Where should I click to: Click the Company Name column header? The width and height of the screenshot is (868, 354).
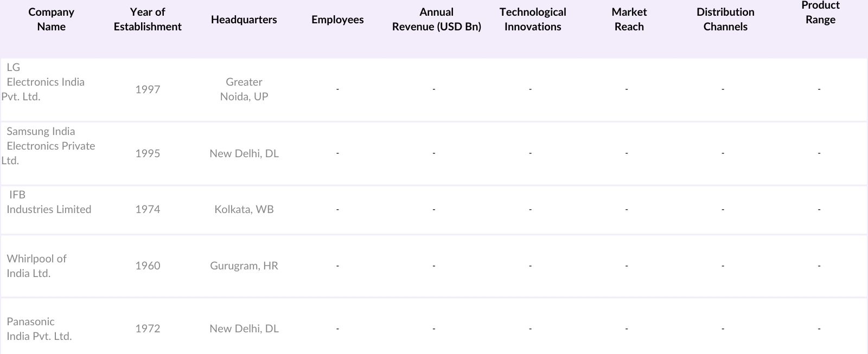point(51,20)
